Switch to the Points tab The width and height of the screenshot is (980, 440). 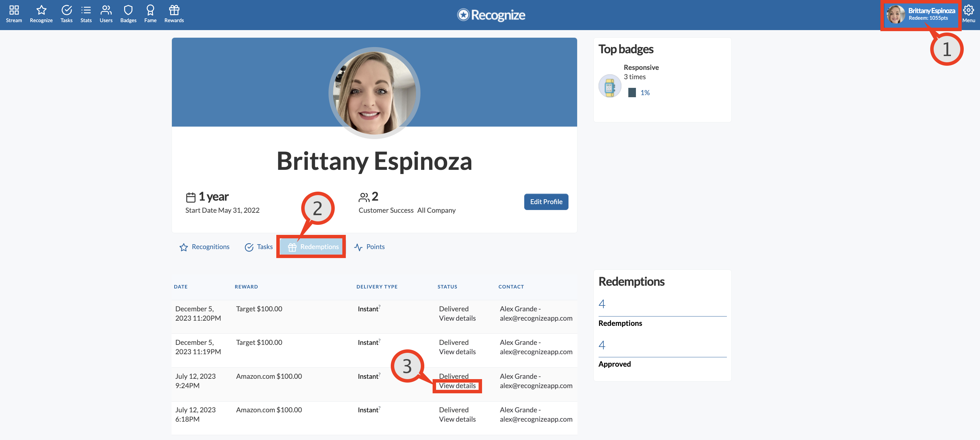tap(369, 247)
